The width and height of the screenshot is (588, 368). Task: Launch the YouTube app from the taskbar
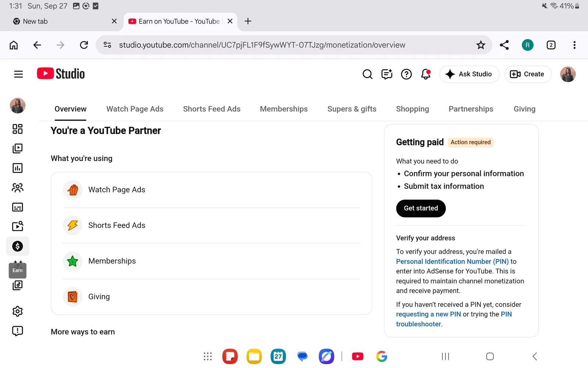pyautogui.click(x=358, y=356)
